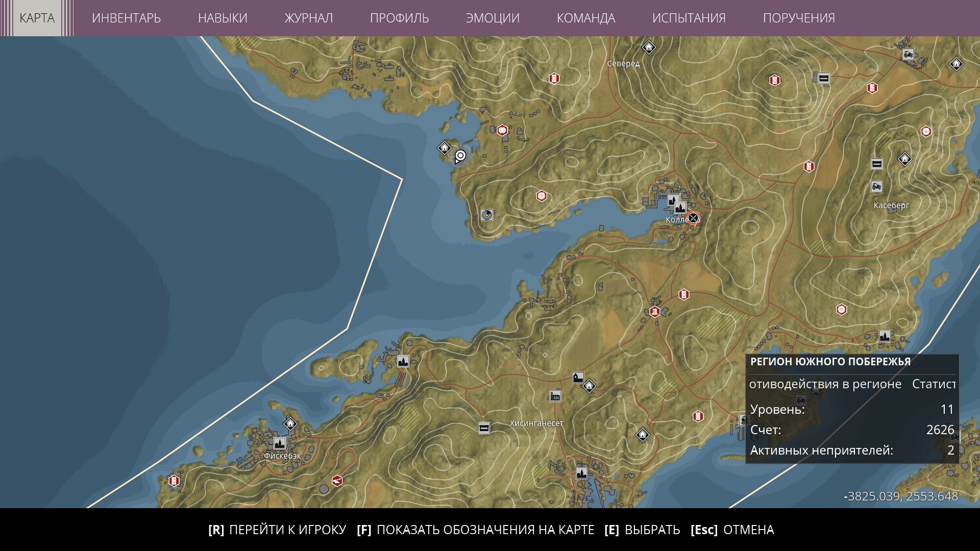
Task: Click the ВЫБРАТЬ button
Action: [642, 530]
